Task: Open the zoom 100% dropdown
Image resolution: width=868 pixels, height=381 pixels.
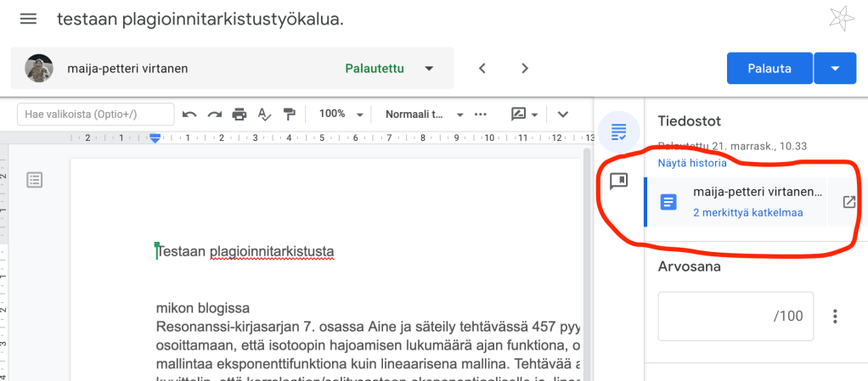Action: coord(340,114)
